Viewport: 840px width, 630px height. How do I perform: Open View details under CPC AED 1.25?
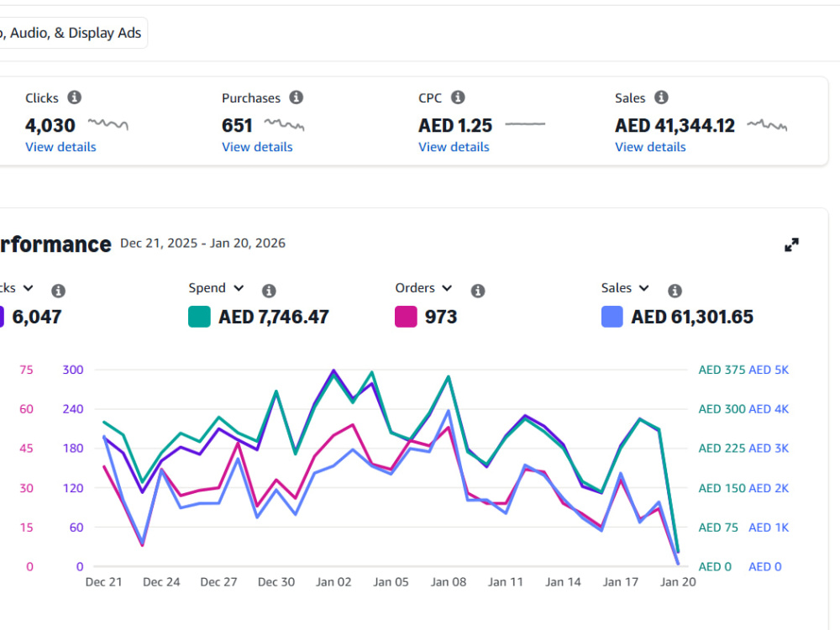(454, 147)
